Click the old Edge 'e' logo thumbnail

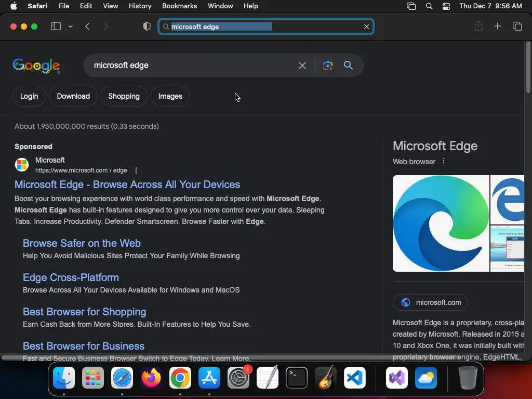coord(507,199)
